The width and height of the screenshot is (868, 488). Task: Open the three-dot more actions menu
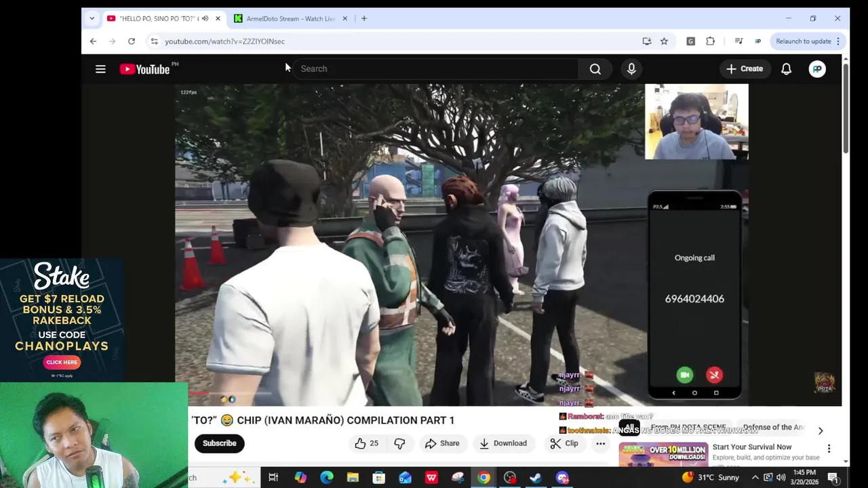(600, 443)
